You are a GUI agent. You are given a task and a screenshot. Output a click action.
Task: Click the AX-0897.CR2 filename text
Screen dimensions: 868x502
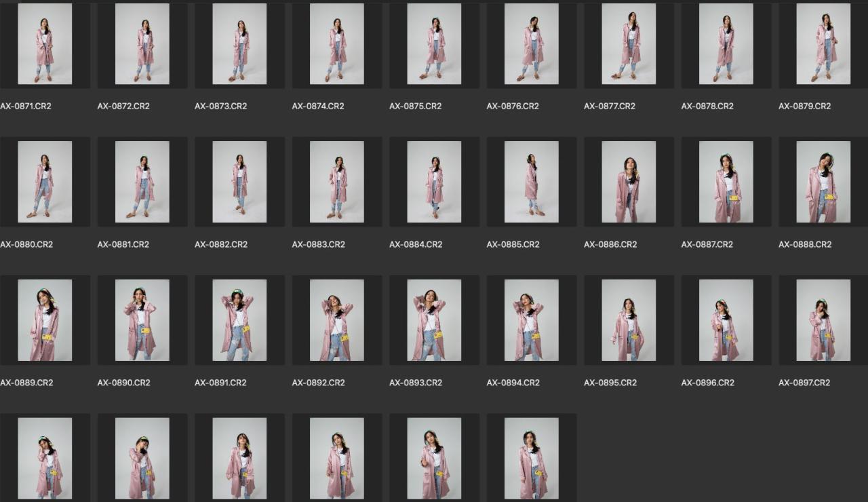pos(804,383)
